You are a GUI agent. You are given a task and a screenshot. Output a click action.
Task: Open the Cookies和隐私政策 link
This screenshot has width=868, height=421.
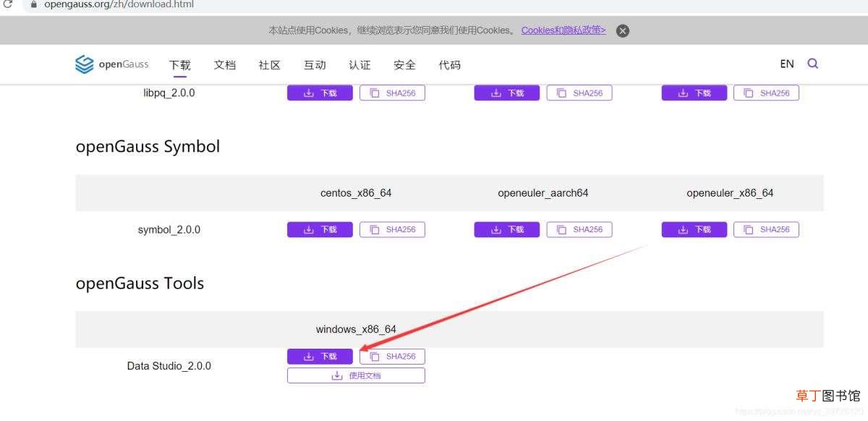click(563, 30)
